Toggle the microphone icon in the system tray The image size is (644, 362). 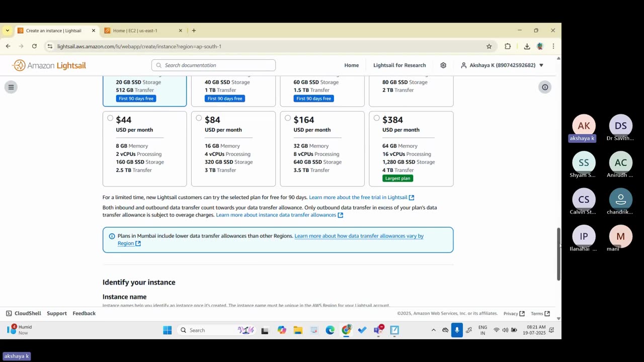457,330
